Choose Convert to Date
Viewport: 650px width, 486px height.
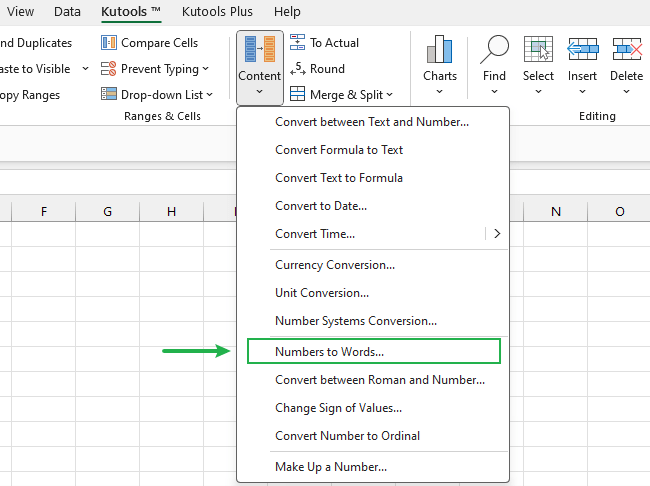(x=372, y=206)
